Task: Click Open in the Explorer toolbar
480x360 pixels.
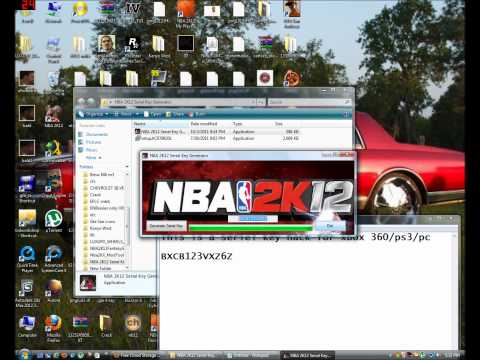Action: (x=153, y=114)
